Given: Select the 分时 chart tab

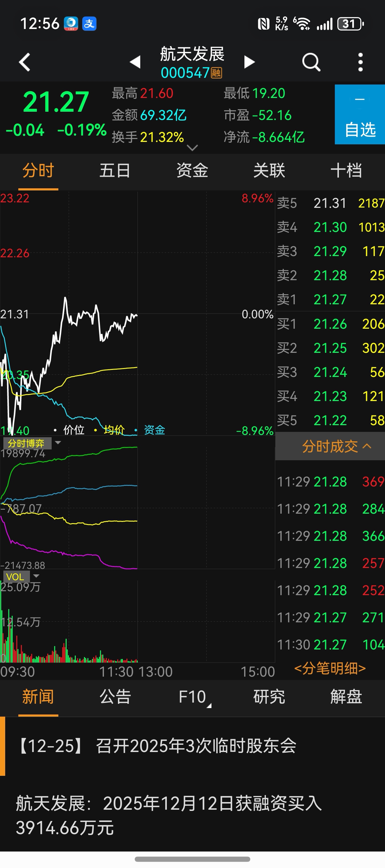Looking at the screenshot, I should [x=38, y=171].
